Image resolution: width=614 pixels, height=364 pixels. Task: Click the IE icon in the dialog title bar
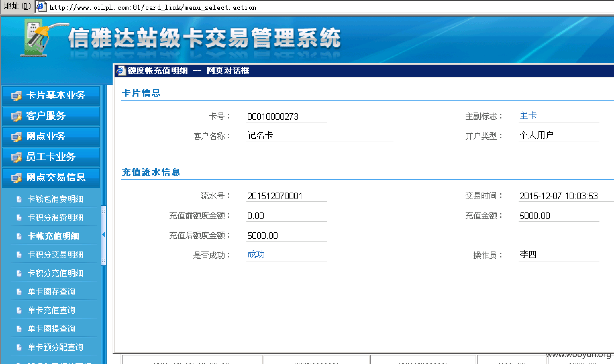121,70
